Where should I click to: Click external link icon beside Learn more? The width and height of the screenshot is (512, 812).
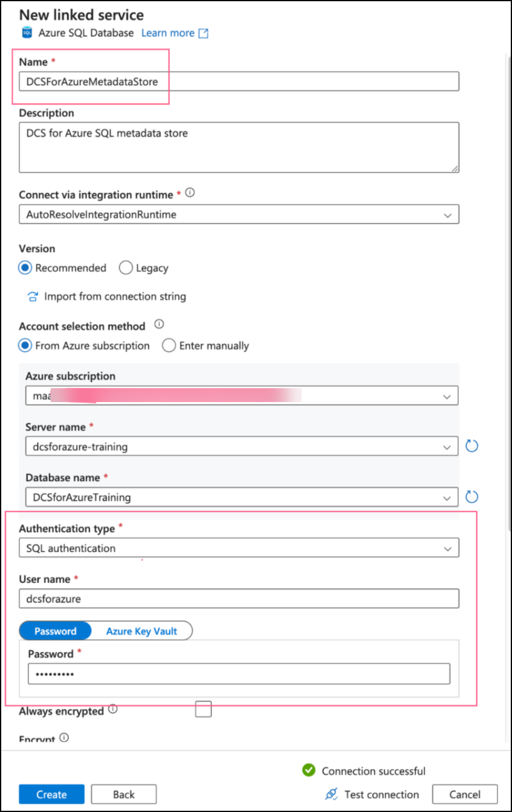pos(204,33)
